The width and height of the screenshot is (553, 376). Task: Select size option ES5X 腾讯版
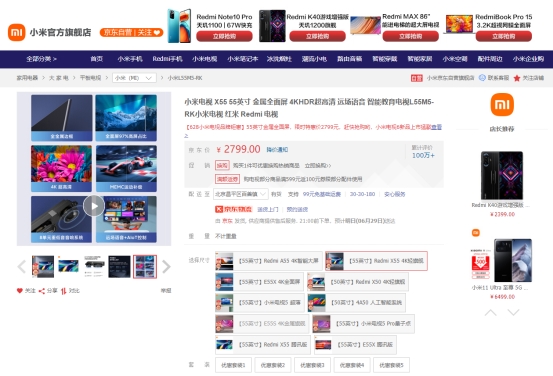pos(355,345)
